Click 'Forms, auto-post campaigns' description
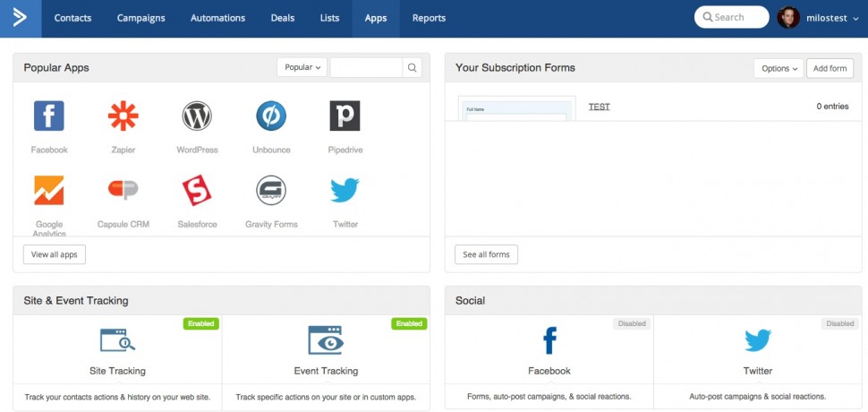 coord(549,397)
